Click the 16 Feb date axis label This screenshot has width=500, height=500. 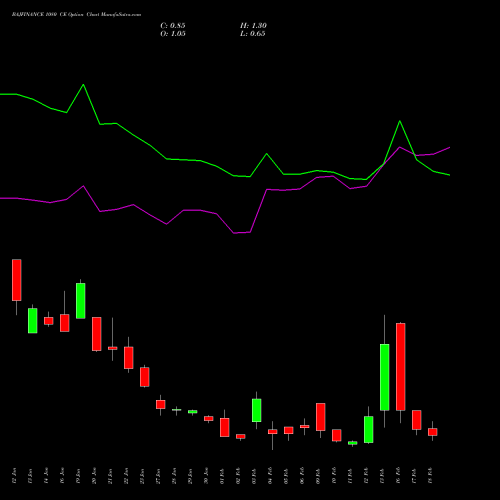click(x=398, y=476)
